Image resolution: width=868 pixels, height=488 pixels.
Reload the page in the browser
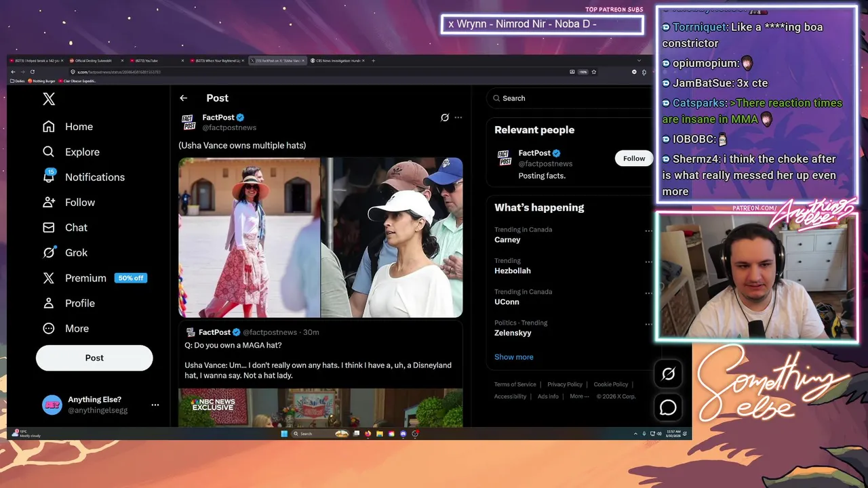tap(33, 72)
